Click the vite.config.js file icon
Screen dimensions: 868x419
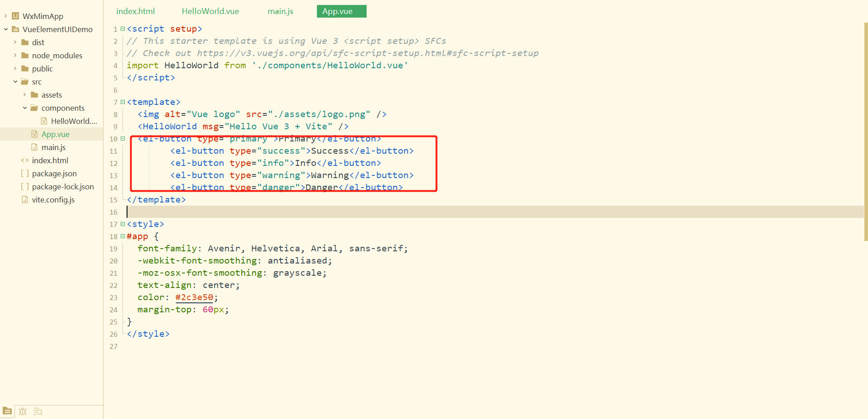coord(25,199)
